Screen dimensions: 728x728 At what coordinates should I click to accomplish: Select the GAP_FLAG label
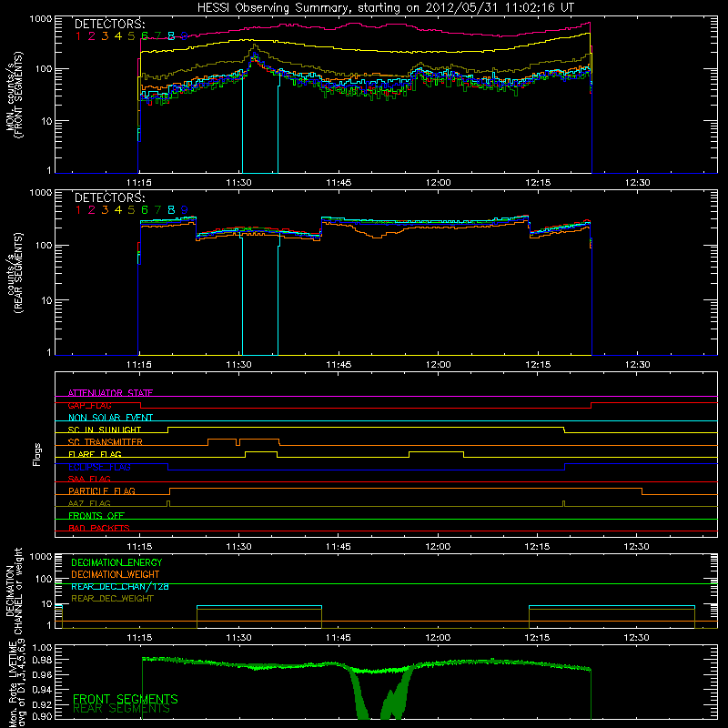coord(89,405)
